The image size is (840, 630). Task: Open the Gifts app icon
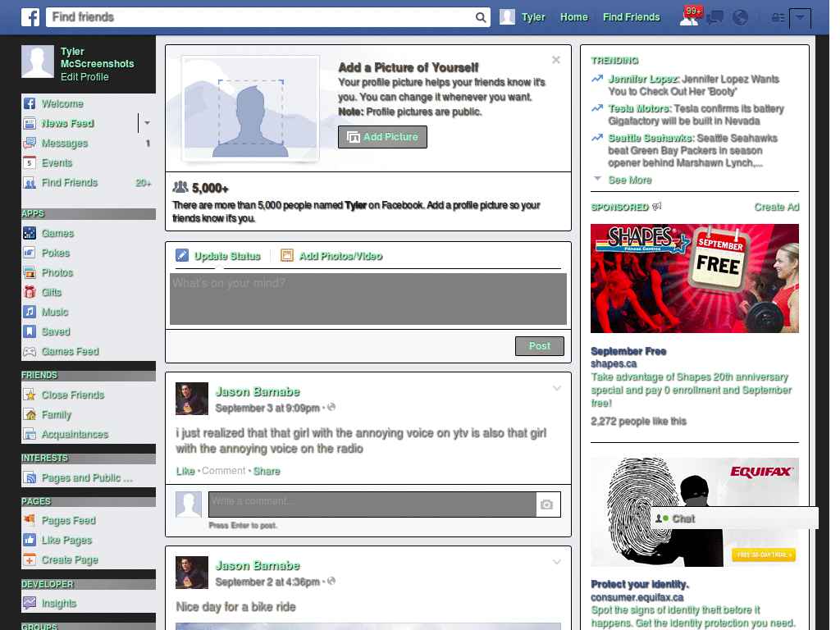tap(30, 292)
